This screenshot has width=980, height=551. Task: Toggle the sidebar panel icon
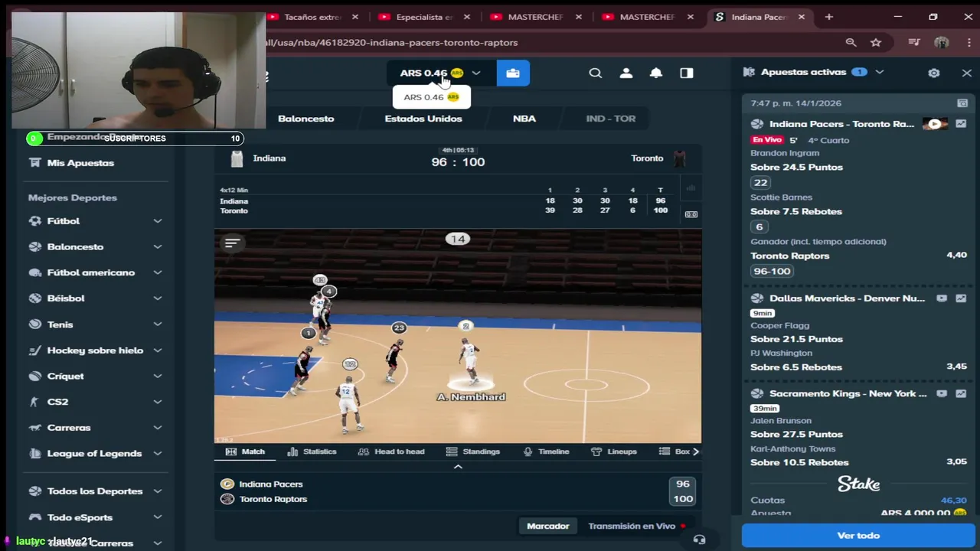tap(687, 73)
